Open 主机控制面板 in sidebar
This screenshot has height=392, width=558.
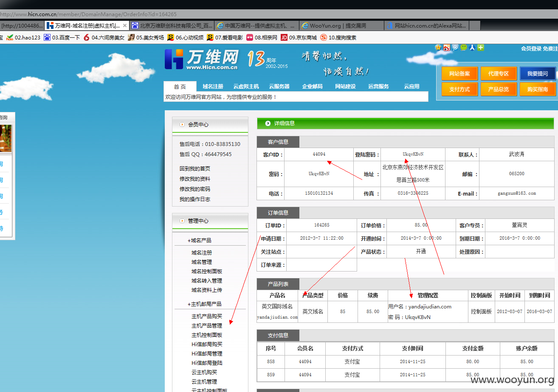207,335
